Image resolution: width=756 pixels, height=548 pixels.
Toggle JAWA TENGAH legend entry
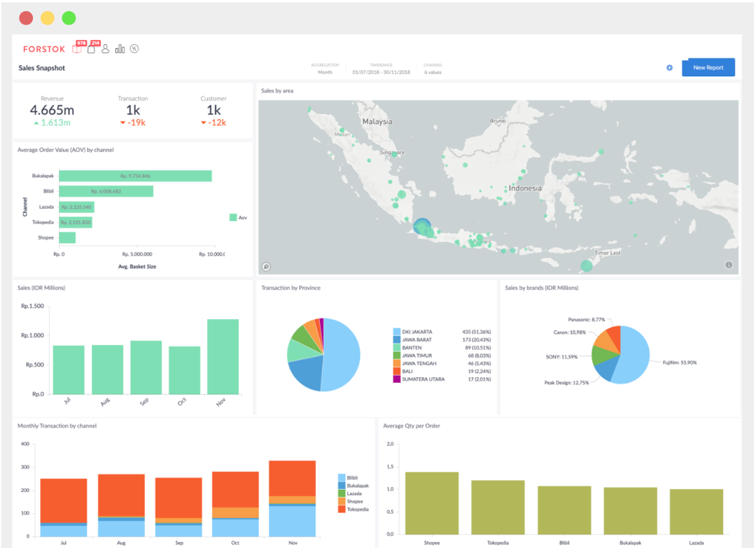[x=414, y=363]
